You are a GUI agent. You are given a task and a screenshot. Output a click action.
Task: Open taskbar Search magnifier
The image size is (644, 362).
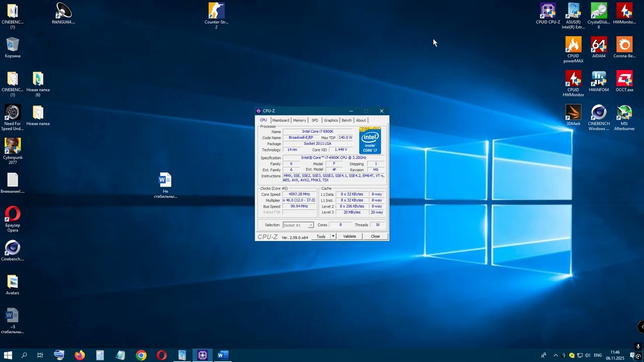pos(24,355)
